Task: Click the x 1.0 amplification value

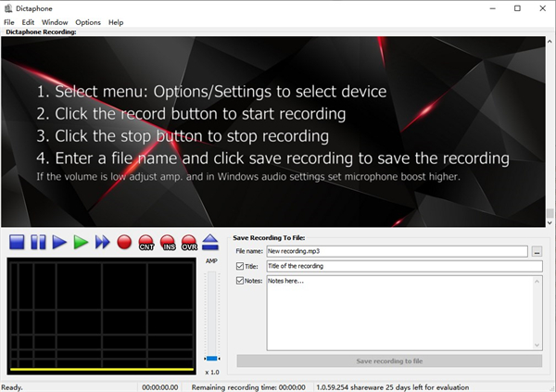Action: coord(212,373)
